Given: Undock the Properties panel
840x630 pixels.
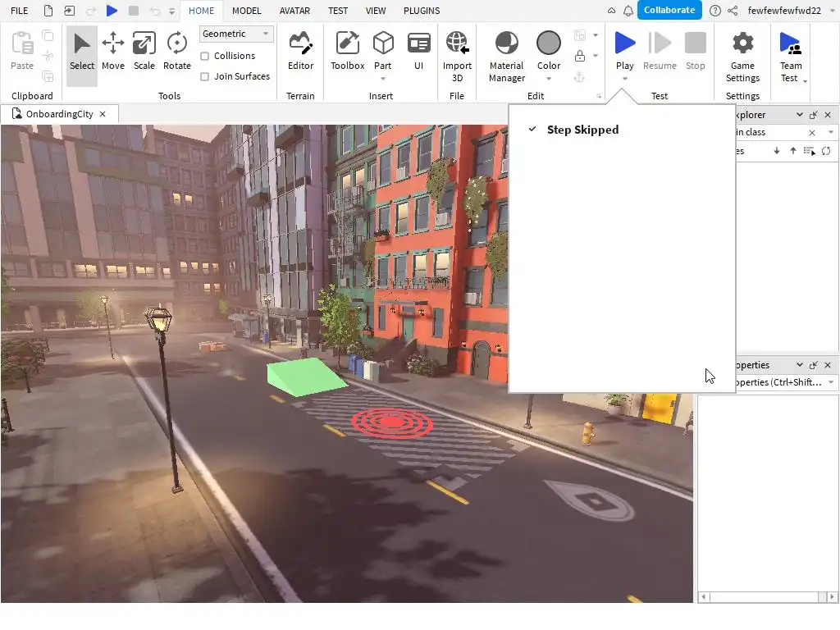Looking at the screenshot, I should point(814,365).
